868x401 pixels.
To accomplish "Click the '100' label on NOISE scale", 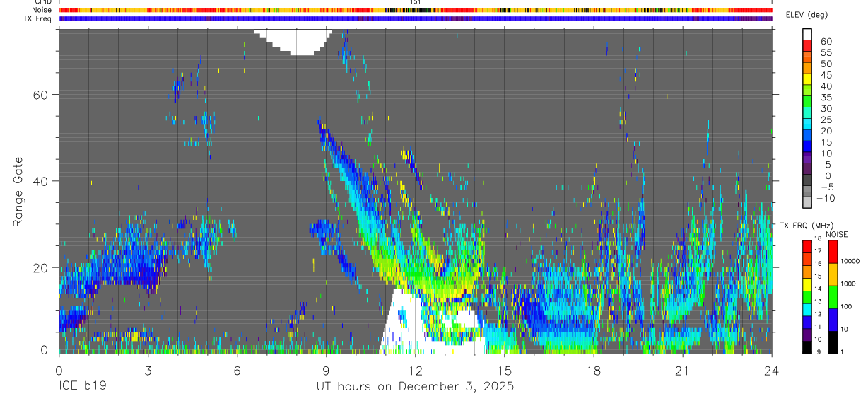I will pyautogui.click(x=848, y=306).
